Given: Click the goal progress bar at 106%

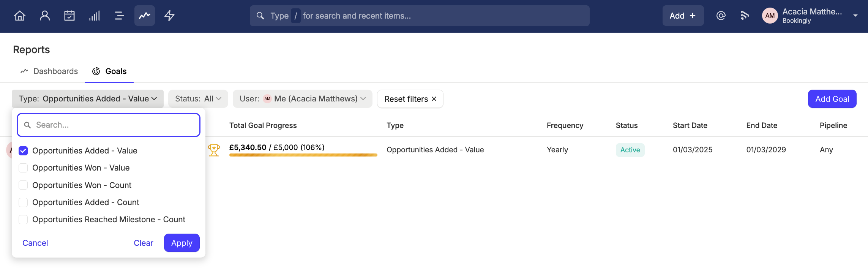Looking at the screenshot, I should point(303,155).
